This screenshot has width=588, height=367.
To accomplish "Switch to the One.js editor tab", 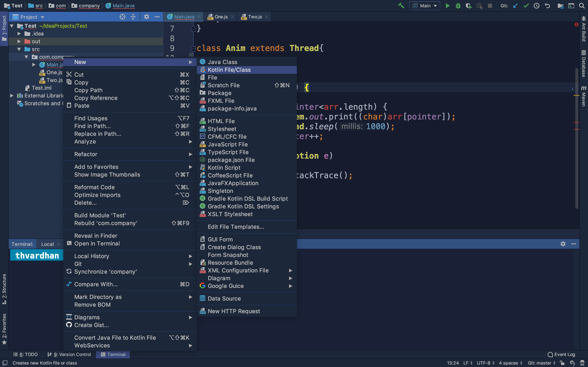I will [x=221, y=17].
